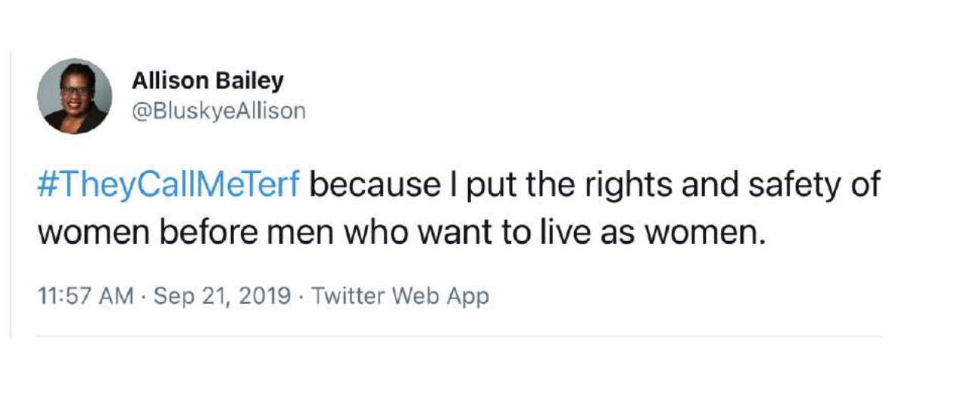Image resolution: width=980 pixels, height=414 pixels.
Task: Click the word "because" in the tweet
Action: pyautogui.click(x=375, y=186)
